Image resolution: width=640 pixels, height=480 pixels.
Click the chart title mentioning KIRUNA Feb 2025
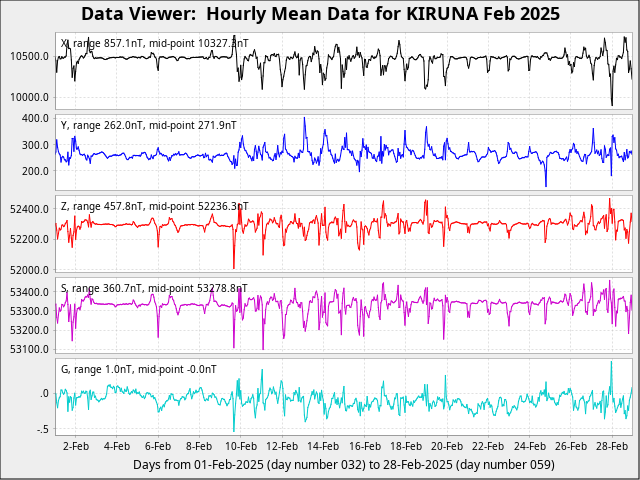(320, 14)
